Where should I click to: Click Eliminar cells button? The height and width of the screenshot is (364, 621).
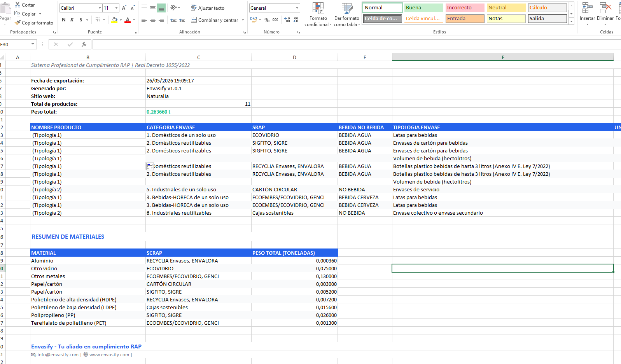(x=605, y=14)
